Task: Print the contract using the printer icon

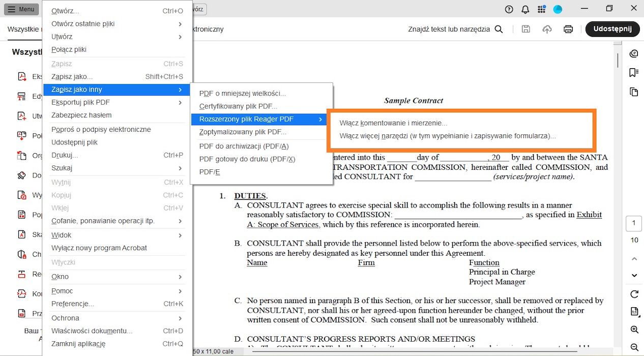Action: click(x=568, y=29)
